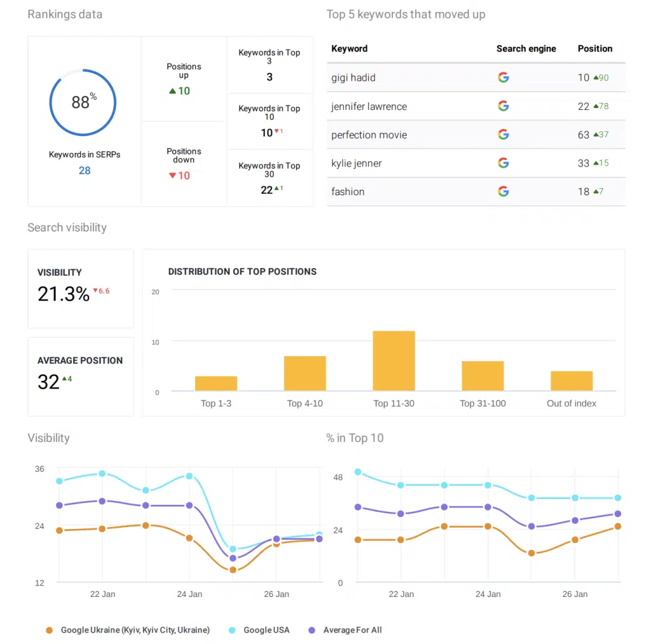Click green up arrow beside Positions up 10

(172, 91)
